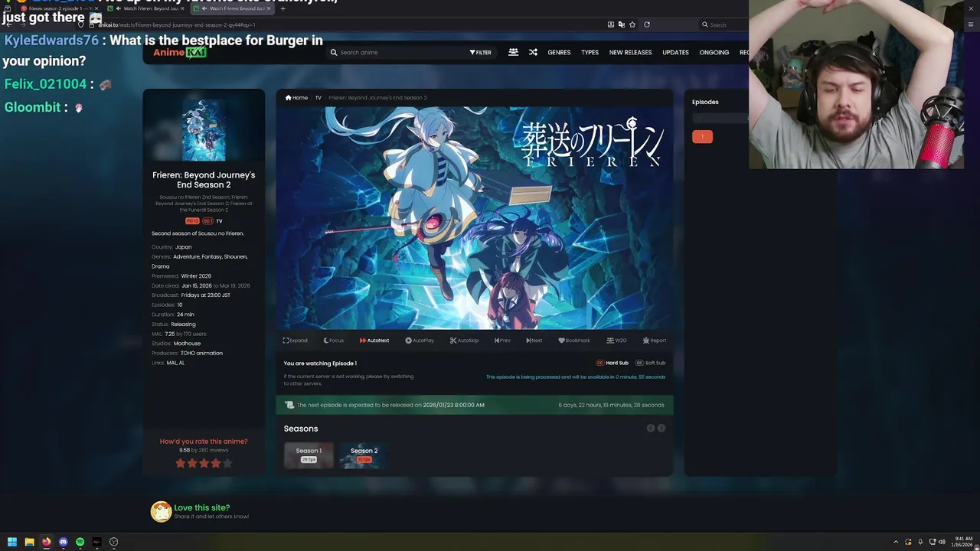Open the MAL link
The width and height of the screenshot is (980, 551).
pyautogui.click(x=170, y=363)
